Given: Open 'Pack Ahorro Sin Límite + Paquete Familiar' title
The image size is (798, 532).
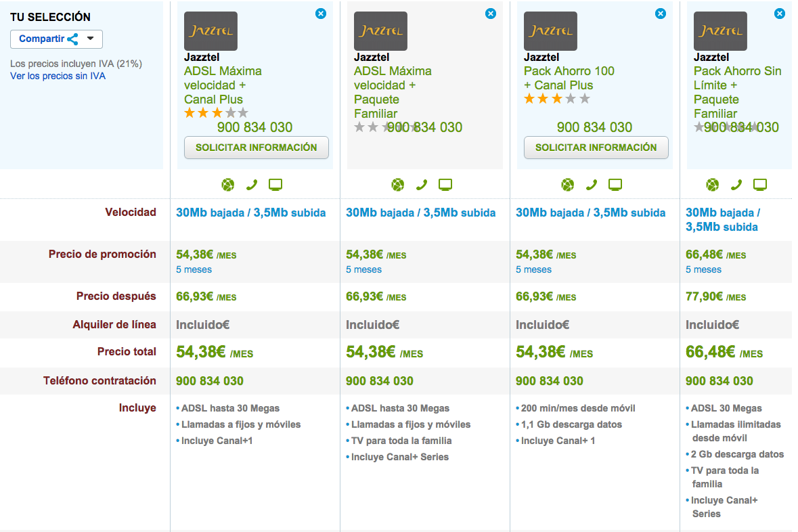Looking at the screenshot, I should (x=738, y=92).
